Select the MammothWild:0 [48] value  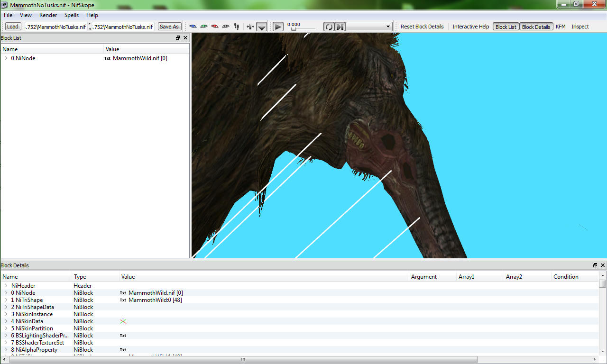(x=155, y=300)
